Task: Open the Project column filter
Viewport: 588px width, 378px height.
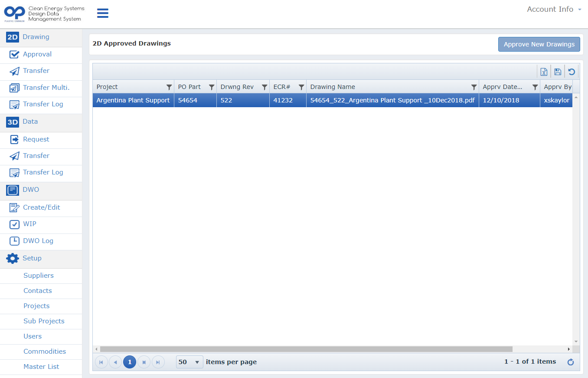Action: (x=169, y=87)
